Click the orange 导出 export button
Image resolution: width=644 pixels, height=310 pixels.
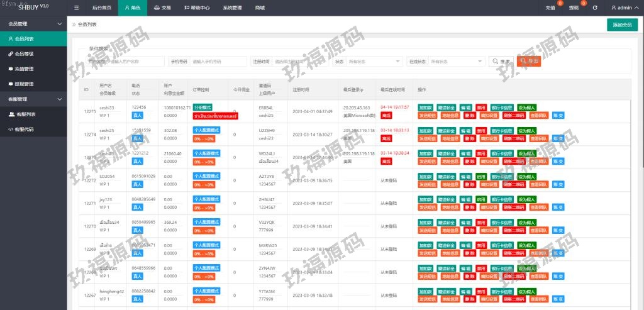(529, 61)
